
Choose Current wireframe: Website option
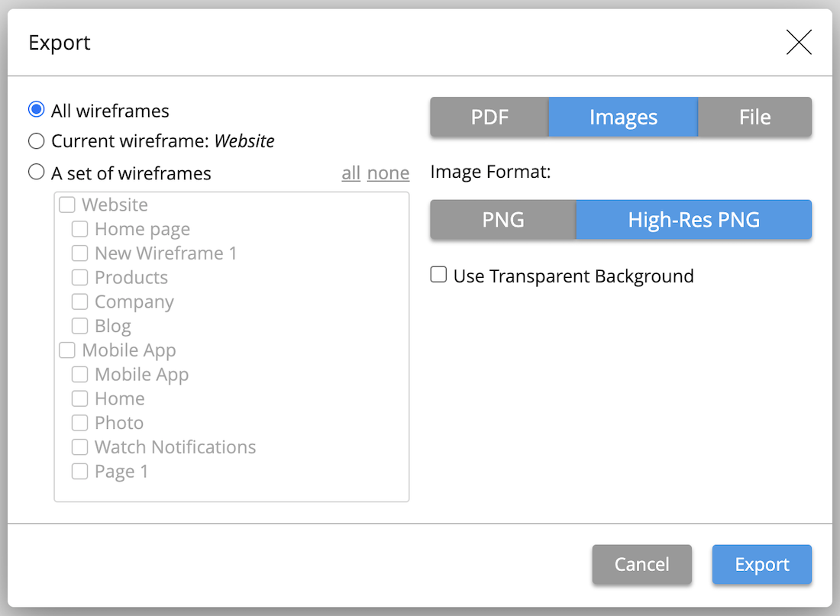[37, 141]
